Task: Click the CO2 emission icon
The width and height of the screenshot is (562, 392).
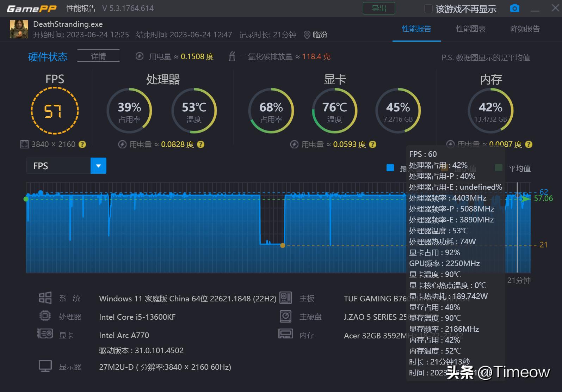Action: 232,56
